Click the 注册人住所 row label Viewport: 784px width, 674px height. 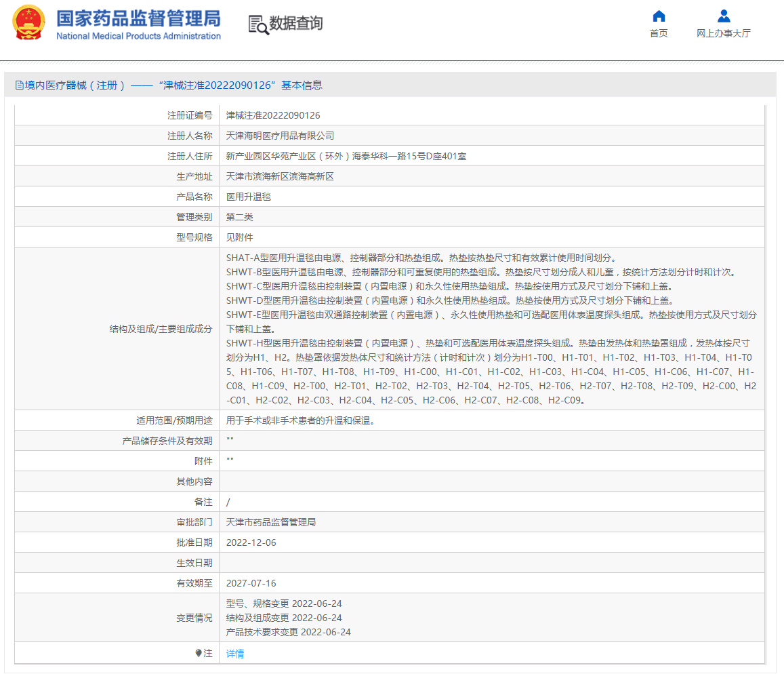190,156
